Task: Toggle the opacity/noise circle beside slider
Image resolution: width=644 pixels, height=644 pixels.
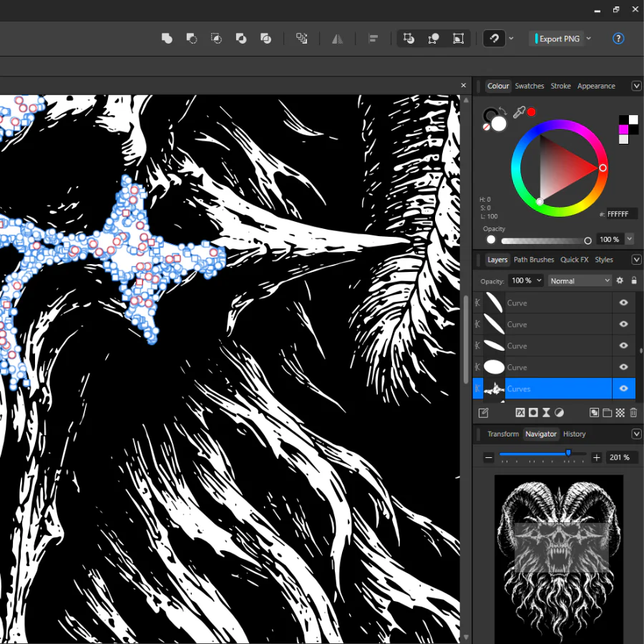Action: click(491, 240)
